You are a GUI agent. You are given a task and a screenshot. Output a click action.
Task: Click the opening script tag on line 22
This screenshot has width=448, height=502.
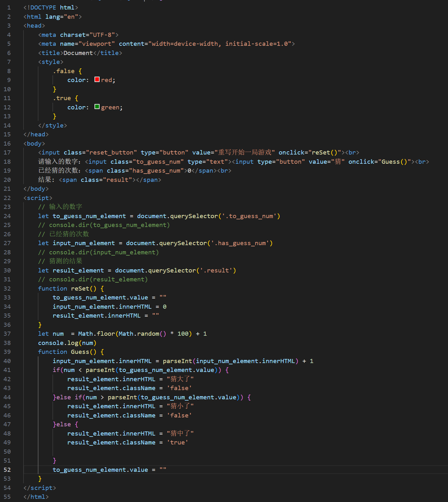[x=38, y=198]
